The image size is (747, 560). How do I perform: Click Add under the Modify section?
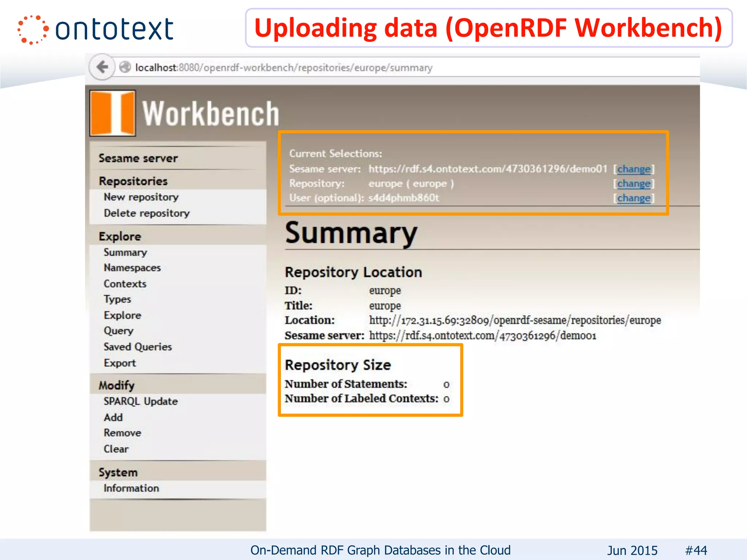[113, 417]
